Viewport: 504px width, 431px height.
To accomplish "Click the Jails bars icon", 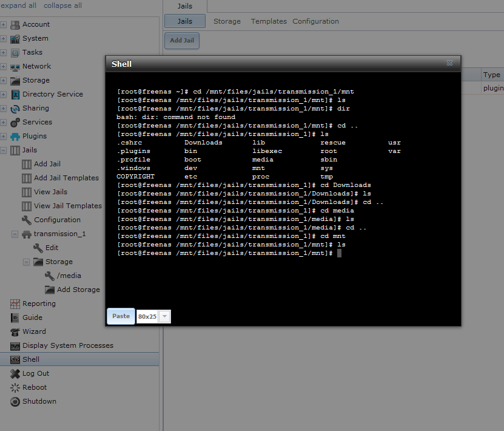I will pyautogui.click(x=15, y=150).
